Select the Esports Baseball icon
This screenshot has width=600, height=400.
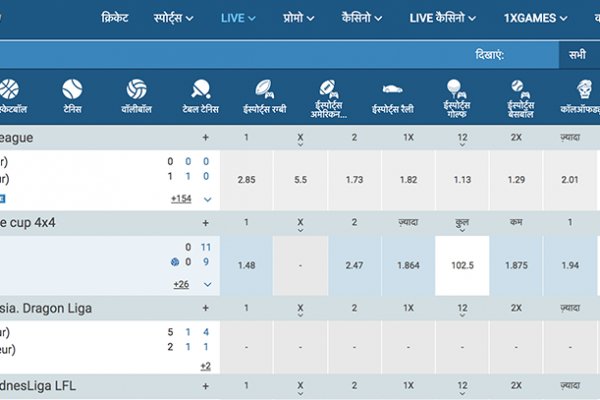pyautogui.click(x=519, y=88)
